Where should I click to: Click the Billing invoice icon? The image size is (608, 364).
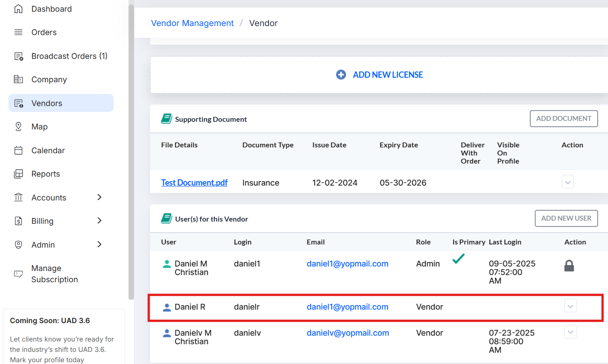[18, 221]
